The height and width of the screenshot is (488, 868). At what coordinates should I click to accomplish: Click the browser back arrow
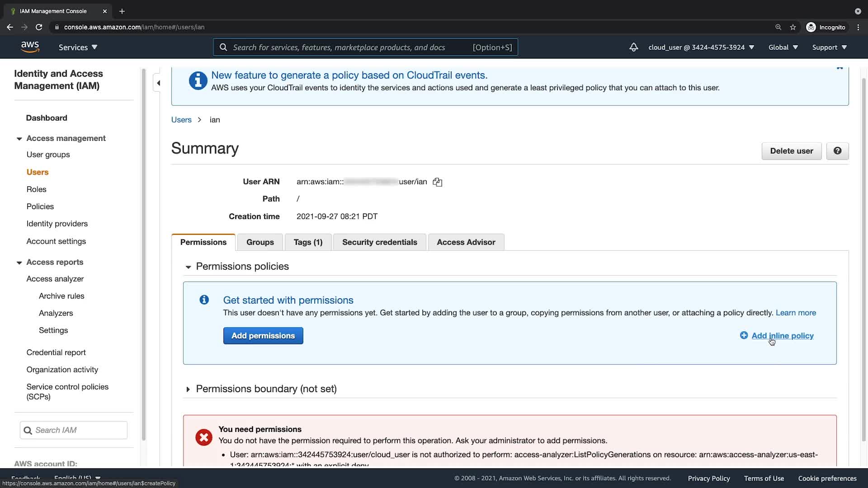coord(10,27)
